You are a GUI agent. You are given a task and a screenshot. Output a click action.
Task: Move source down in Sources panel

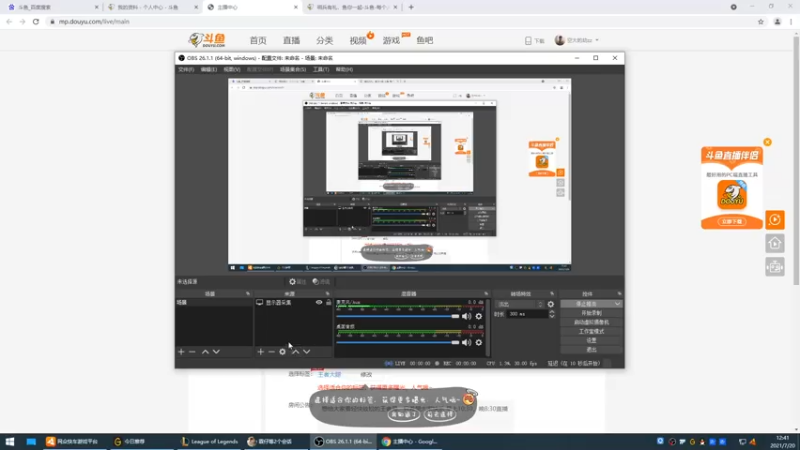coord(307,352)
